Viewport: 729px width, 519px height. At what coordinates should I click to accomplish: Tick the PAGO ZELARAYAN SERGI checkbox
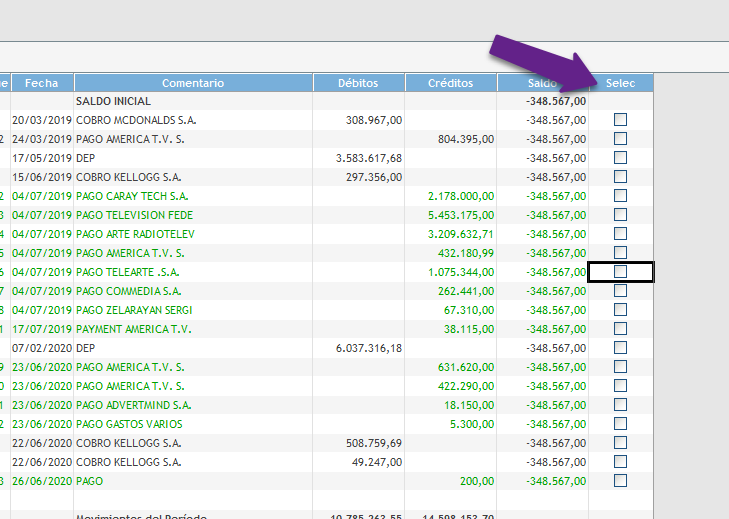[620, 310]
